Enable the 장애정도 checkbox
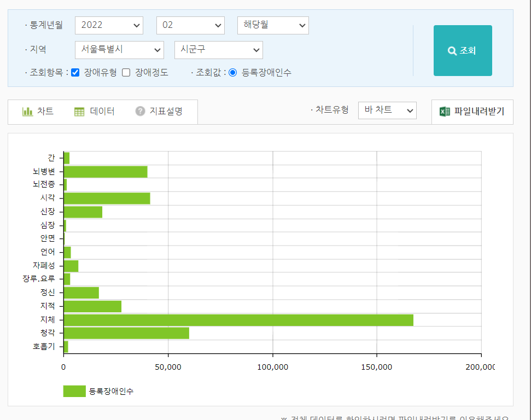The width and height of the screenshot is (531, 420). point(126,73)
